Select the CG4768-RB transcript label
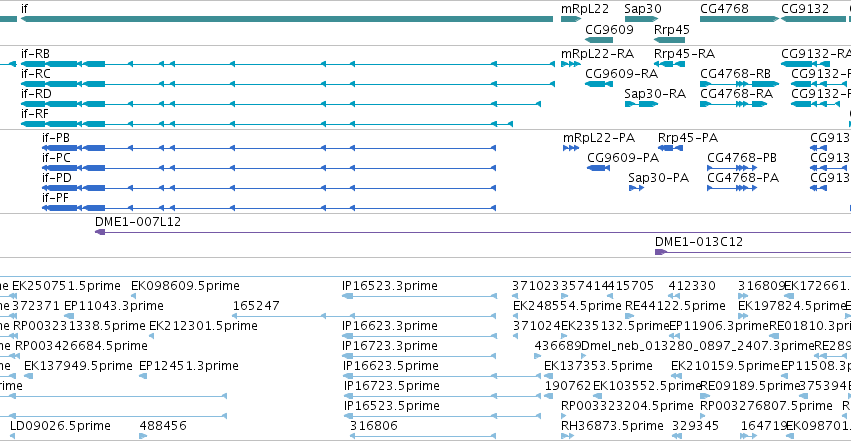 735,74
